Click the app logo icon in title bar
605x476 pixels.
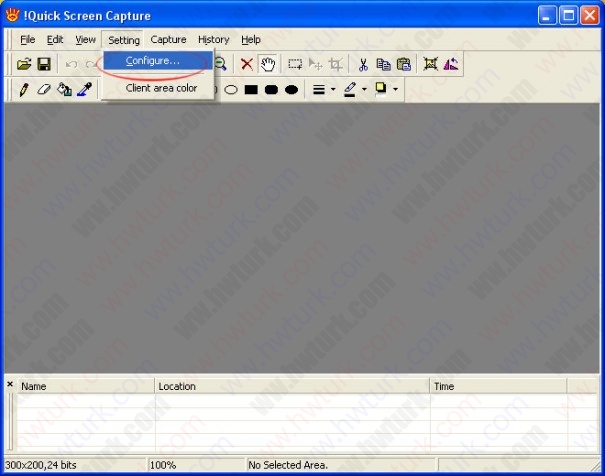coord(12,15)
